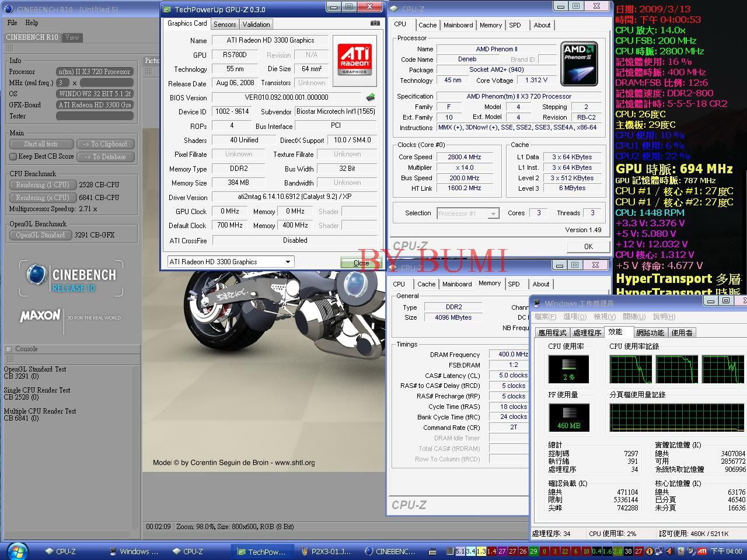Click the To Database button
The image size is (747, 560).
click(105, 157)
